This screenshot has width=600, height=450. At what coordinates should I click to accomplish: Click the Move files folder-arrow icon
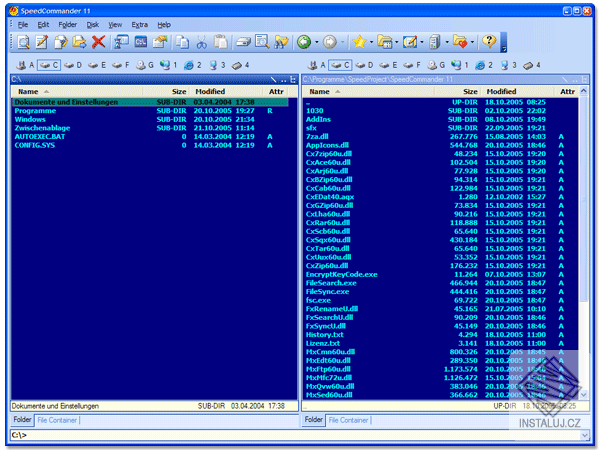pyautogui.click(x=80, y=42)
